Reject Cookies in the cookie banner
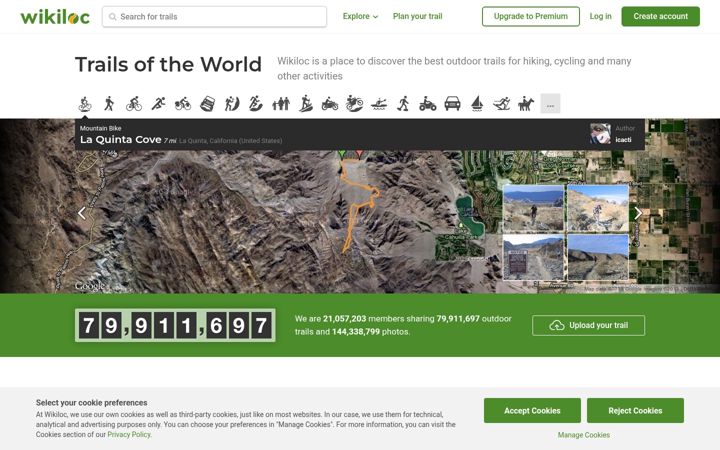720x450 pixels. 635,411
